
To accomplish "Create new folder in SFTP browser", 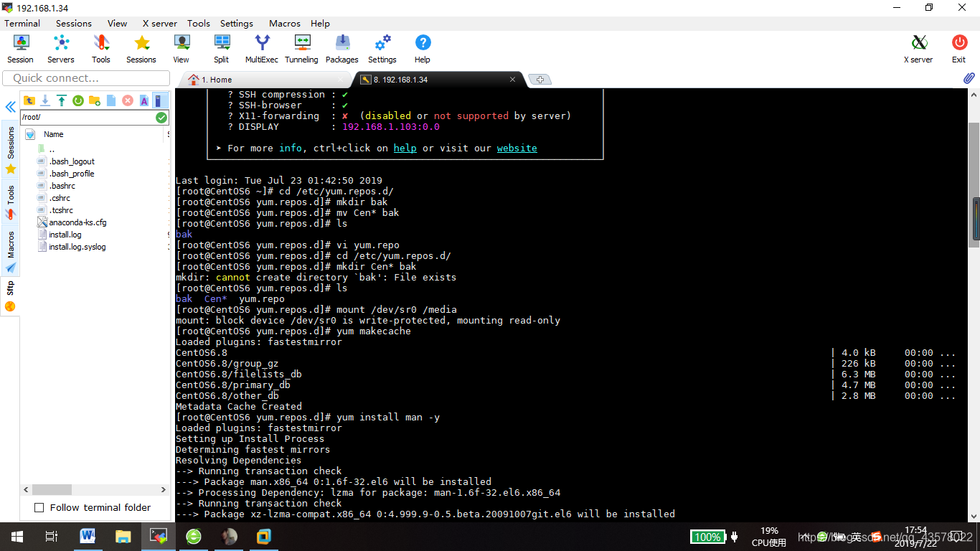I will coord(95,100).
